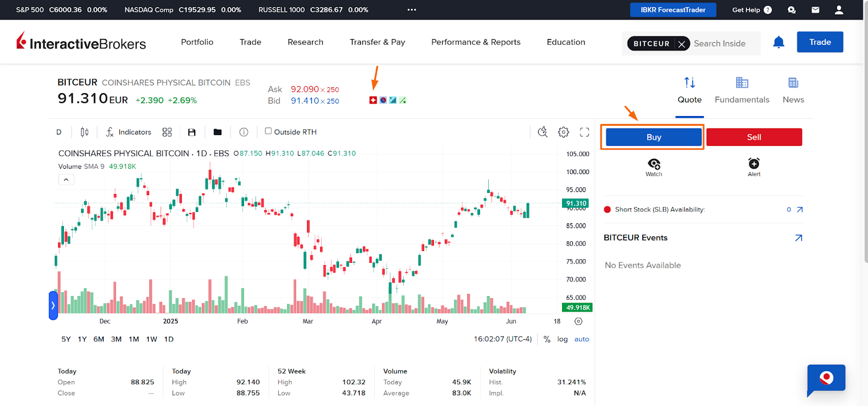
Task: Remove the BITCEUR search tag
Action: tap(682, 44)
